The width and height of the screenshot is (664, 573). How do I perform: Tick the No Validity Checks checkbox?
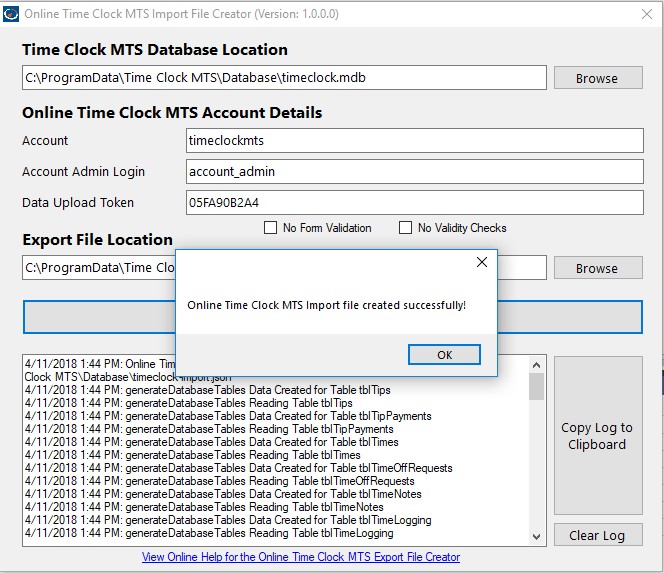click(x=405, y=227)
